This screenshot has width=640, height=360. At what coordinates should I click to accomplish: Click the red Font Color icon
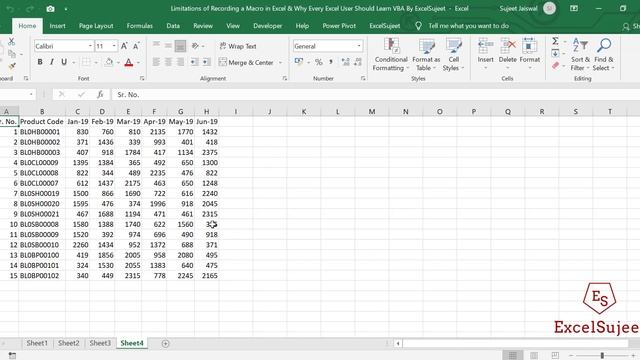tap(129, 62)
